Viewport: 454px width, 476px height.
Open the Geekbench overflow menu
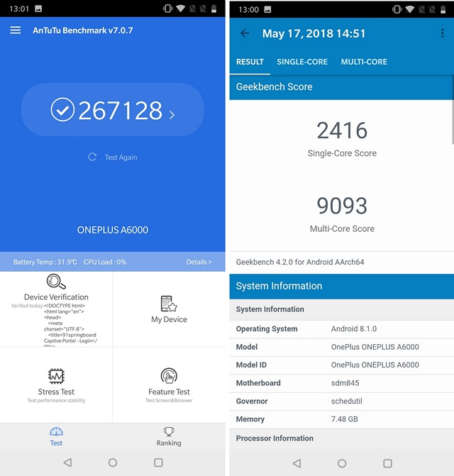443,33
